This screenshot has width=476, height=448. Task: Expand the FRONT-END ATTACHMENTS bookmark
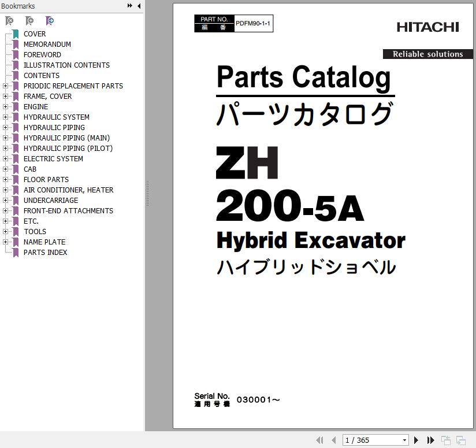click(x=5, y=211)
